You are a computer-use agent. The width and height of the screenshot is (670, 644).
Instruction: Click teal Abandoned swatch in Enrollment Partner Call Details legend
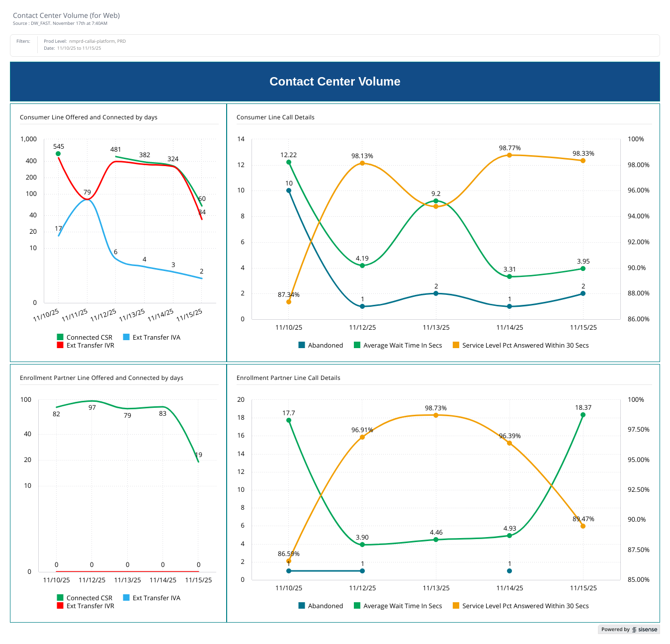click(302, 606)
